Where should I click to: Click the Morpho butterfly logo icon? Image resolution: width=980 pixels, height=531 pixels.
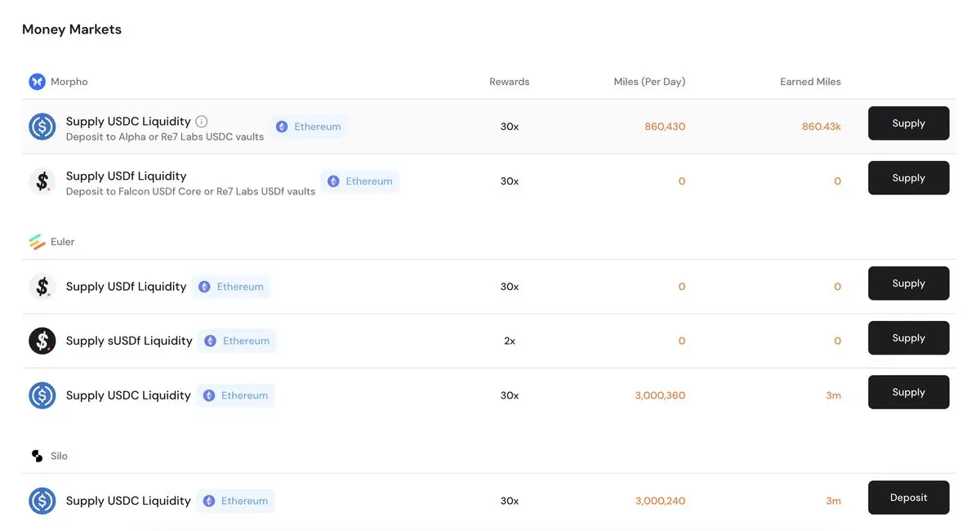pos(37,82)
